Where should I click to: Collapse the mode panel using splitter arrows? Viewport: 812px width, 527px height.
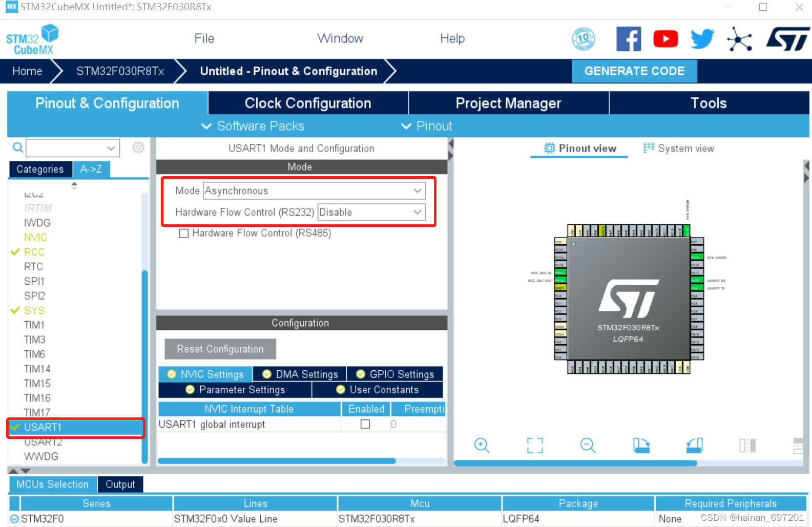click(451, 150)
